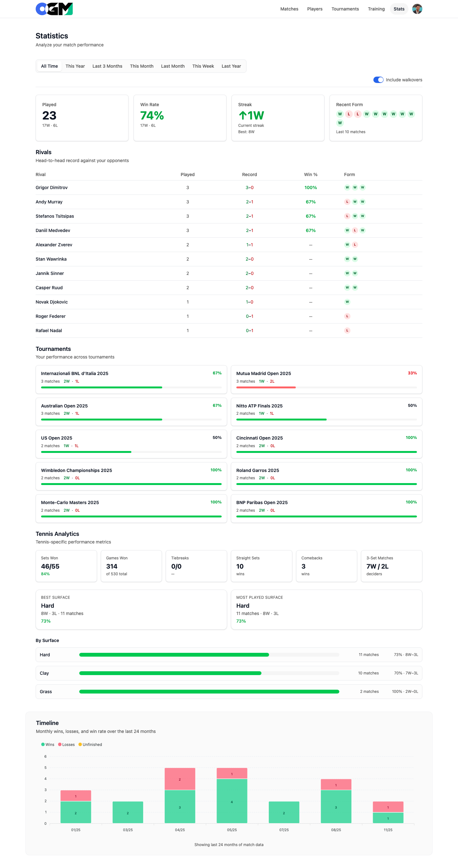458x868 pixels.
Task: Click the Best Surface Hard card
Action: pos(131,609)
